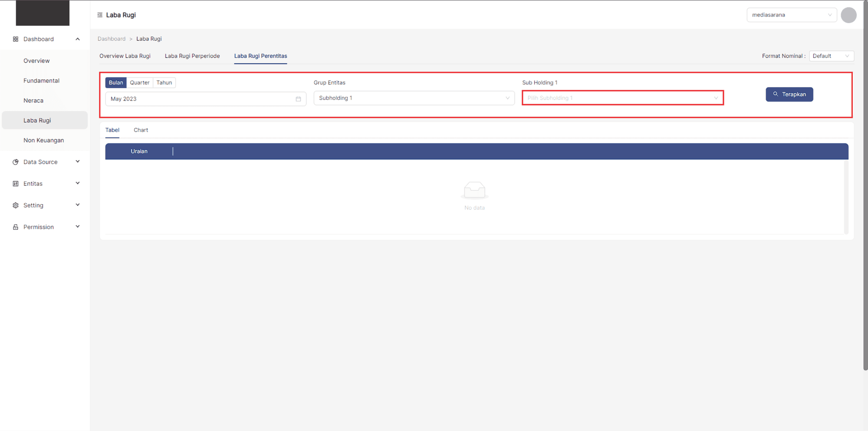Click the Permission lock icon

[16, 227]
